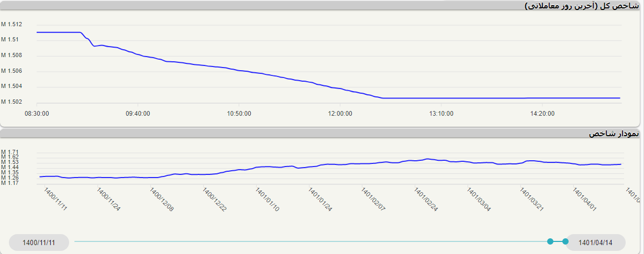Click the 14:20:00 time axis label

pyautogui.click(x=542, y=113)
